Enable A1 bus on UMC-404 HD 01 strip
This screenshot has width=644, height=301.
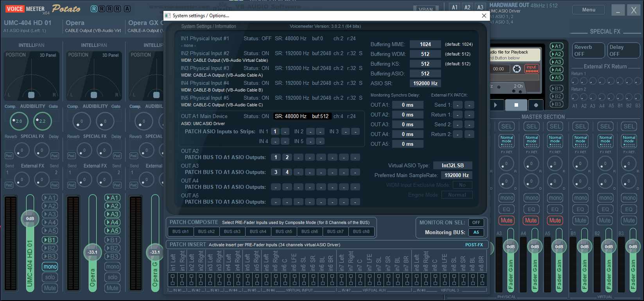click(50, 198)
